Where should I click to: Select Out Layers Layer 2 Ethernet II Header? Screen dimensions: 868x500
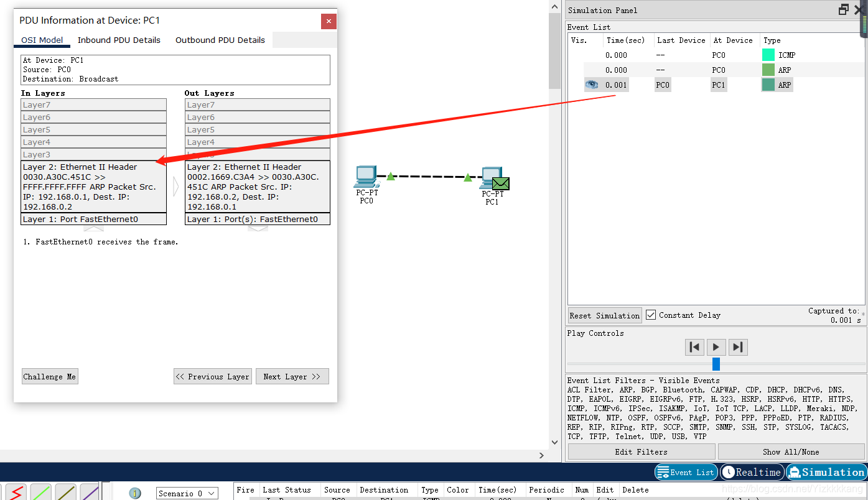pyautogui.click(x=258, y=187)
